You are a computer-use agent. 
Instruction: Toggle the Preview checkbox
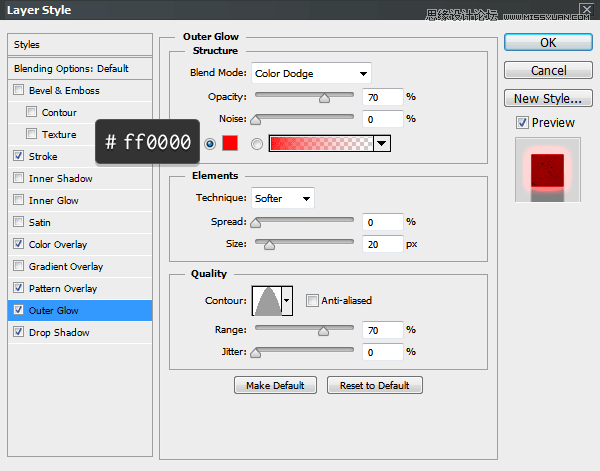pyautogui.click(x=522, y=122)
